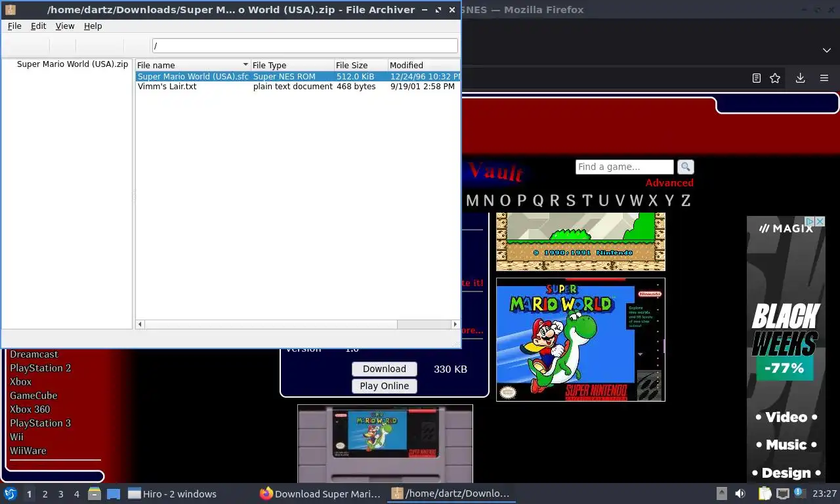Image resolution: width=840 pixels, height=504 pixels.
Task: Open the PlayStation 3 sidebar link
Action: pos(41,423)
